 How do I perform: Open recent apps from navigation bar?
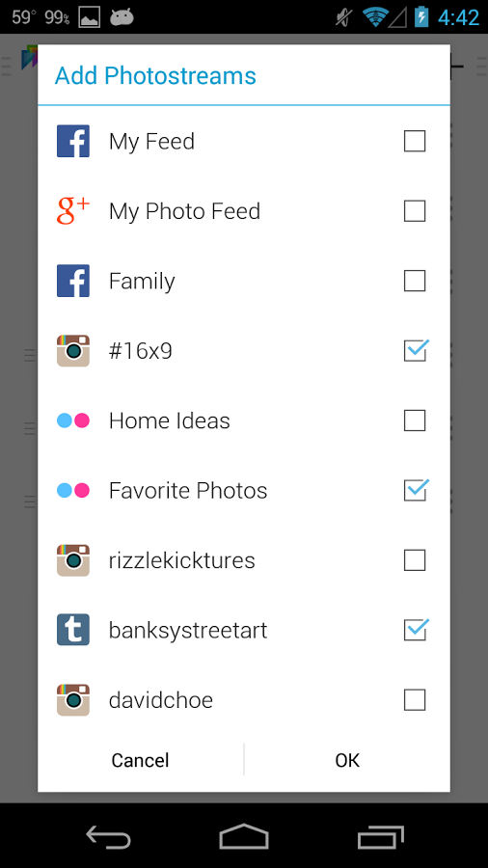point(380,836)
